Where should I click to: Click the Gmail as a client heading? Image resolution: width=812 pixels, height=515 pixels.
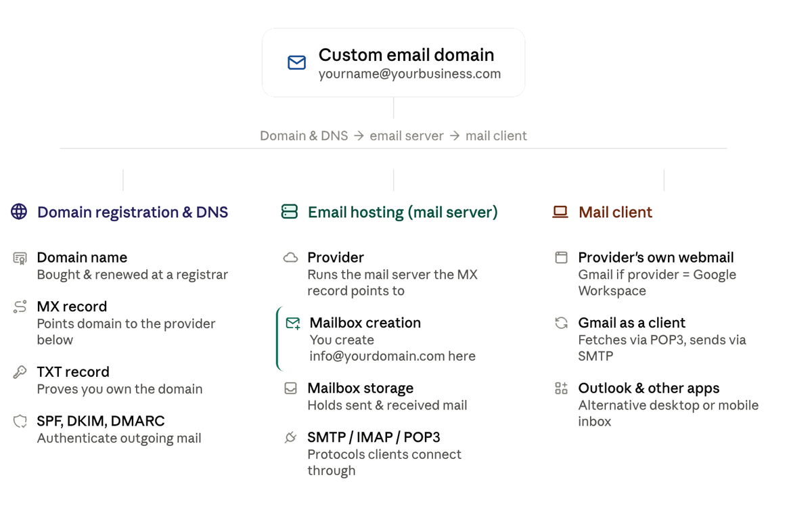pyautogui.click(x=631, y=323)
